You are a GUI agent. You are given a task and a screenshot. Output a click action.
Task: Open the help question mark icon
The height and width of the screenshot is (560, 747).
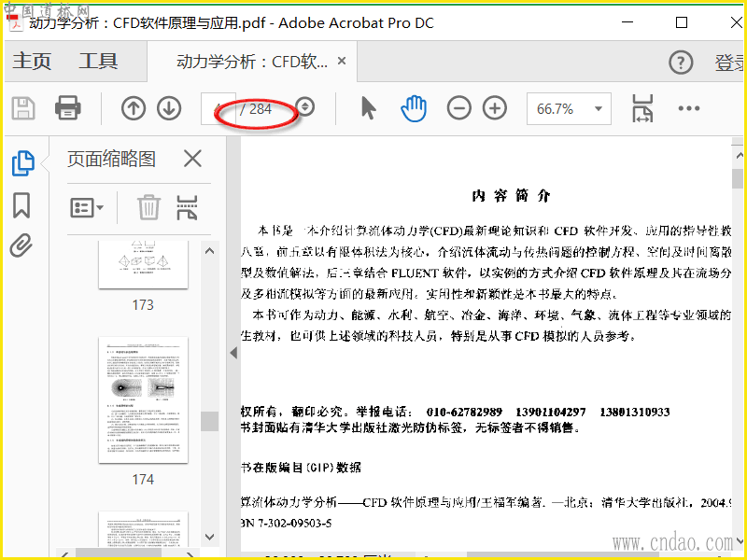(x=681, y=63)
